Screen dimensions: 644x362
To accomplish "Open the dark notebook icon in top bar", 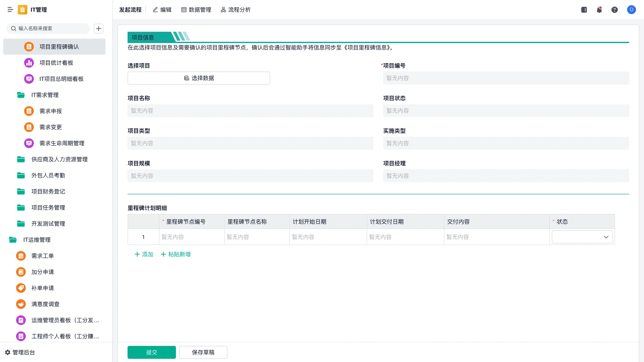I will [x=584, y=10].
